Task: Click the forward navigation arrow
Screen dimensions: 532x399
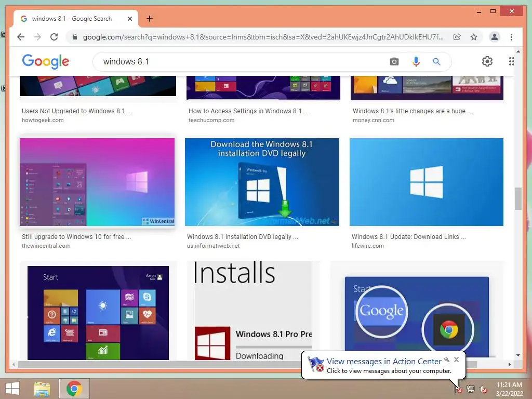Action: (37, 37)
